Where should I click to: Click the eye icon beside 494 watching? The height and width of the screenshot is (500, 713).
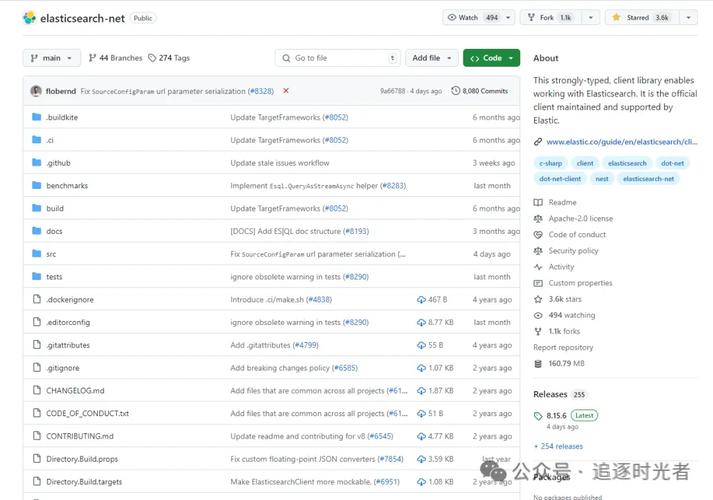pos(538,315)
